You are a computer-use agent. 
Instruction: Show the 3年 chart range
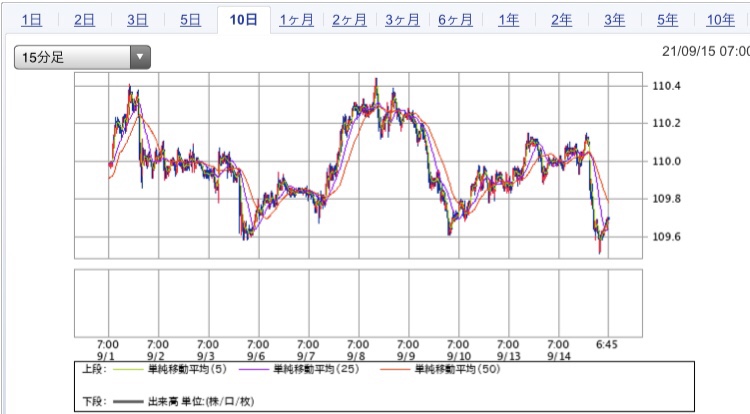[615, 20]
